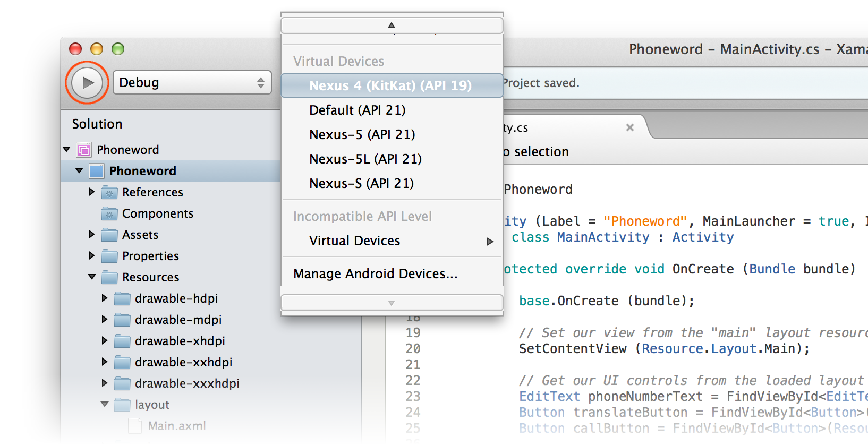868x445 pixels.
Task: Select Nexus-5 (API 21) device
Action: [362, 134]
